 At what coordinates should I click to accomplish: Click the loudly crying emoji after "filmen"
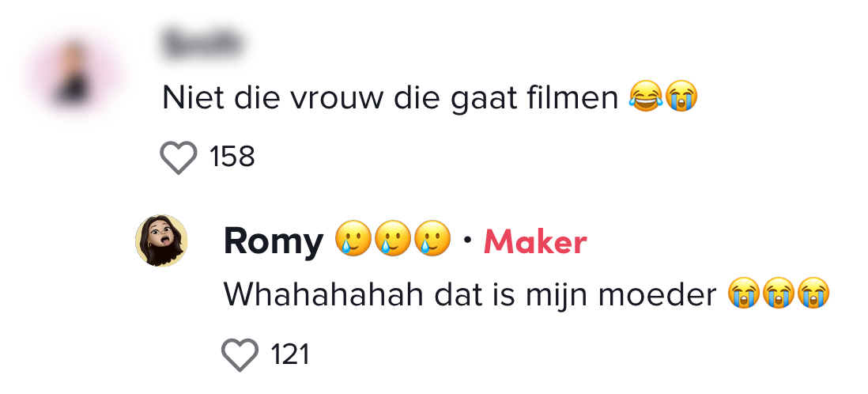(x=680, y=97)
